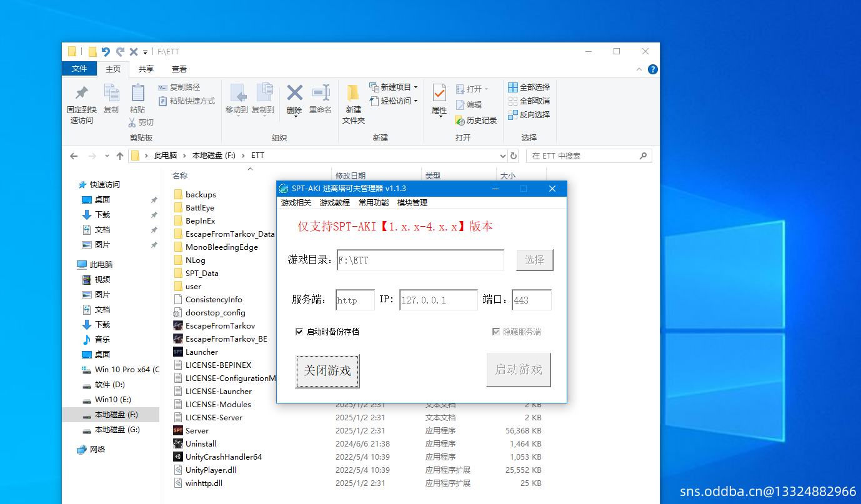Open the 文件 ribbon tab

[79, 69]
